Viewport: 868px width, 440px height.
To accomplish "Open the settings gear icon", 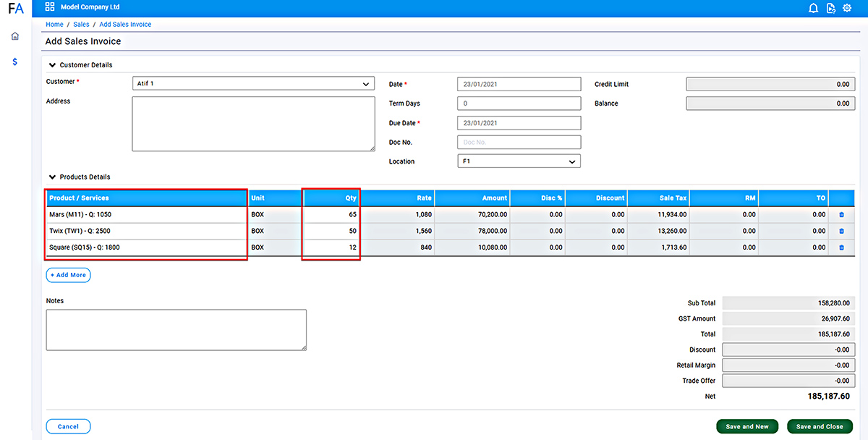I will click(847, 8).
